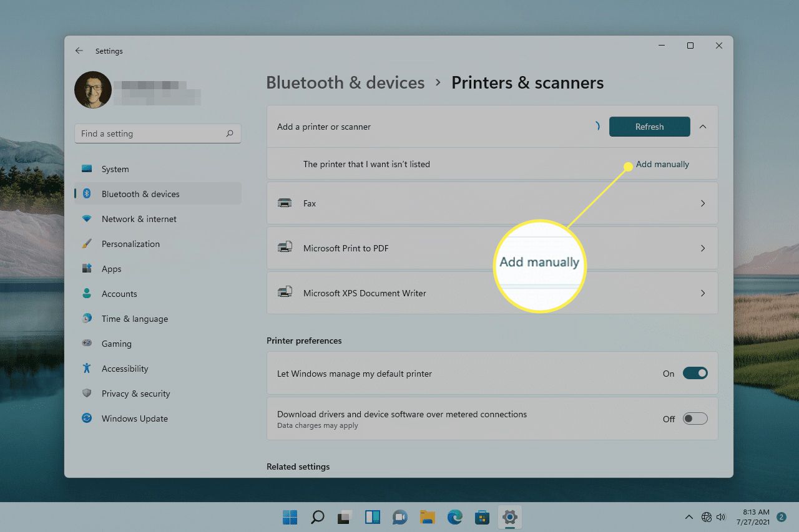Click the back arrow in Settings

[x=79, y=51]
